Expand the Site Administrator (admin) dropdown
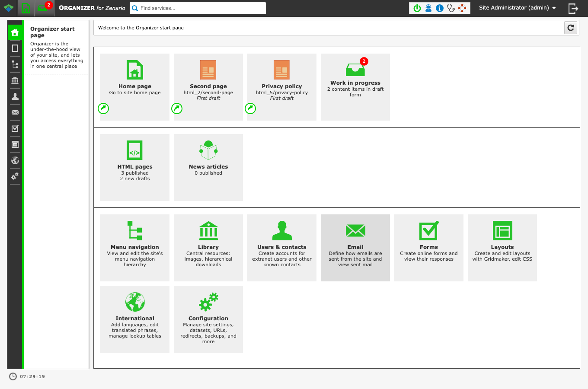The width and height of the screenshot is (588, 389). click(518, 8)
